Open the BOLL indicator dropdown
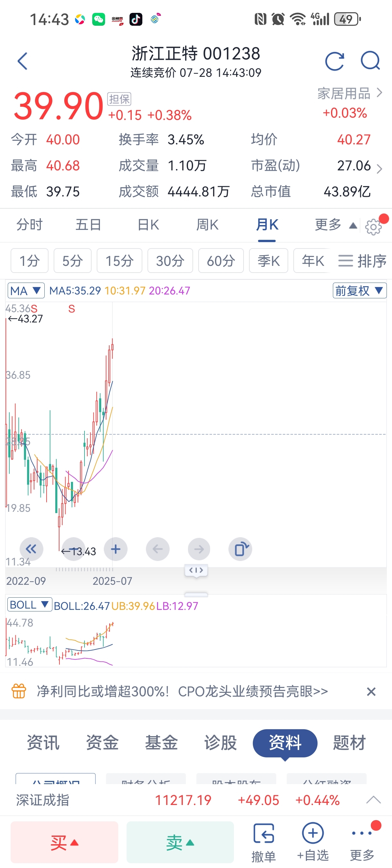The width and height of the screenshot is (392, 868). [29, 605]
